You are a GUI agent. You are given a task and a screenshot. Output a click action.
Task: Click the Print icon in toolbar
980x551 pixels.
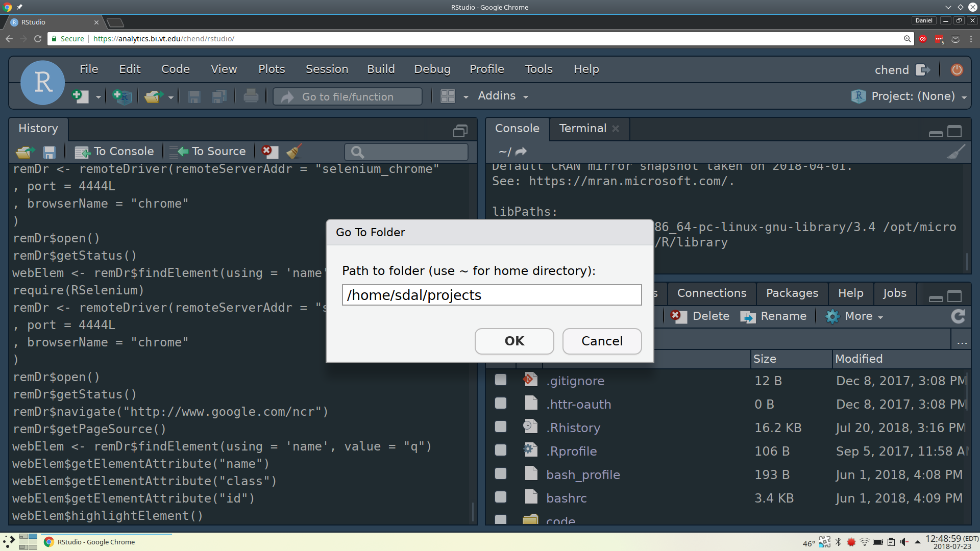[251, 96]
